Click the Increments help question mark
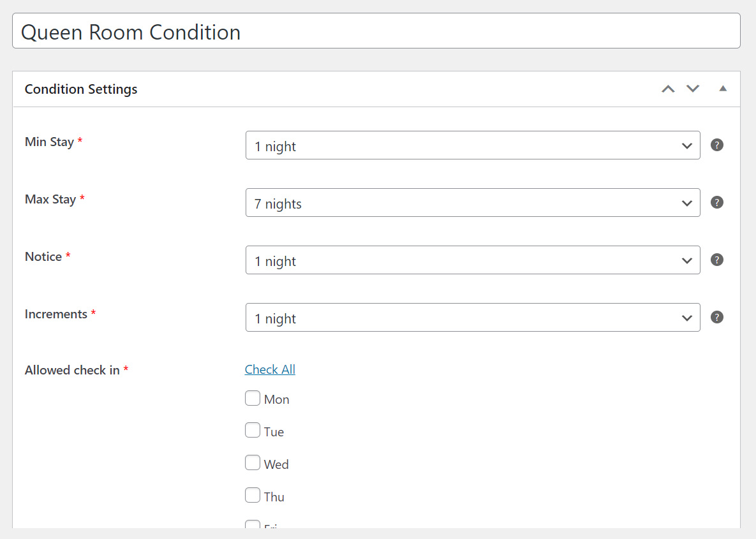The height and width of the screenshot is (539, 756). (x=716, y=317)
